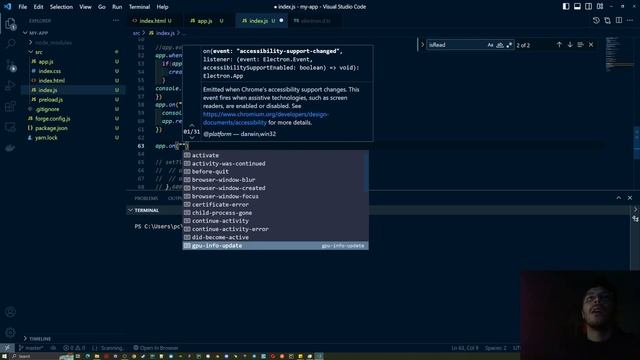Viewport: 640px width, 360px height.
Task: Click Open In Browser in status bar
Action: tap(156, 348)
